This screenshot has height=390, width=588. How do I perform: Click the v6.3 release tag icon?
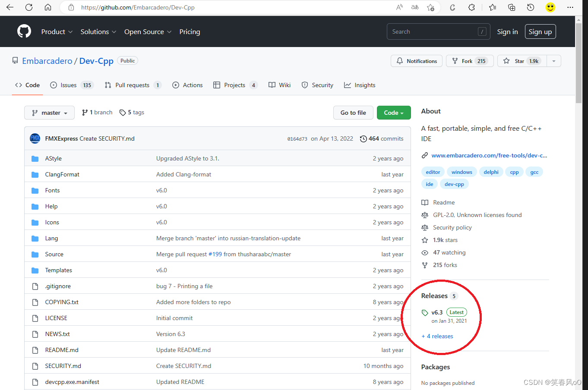point(425,313)
